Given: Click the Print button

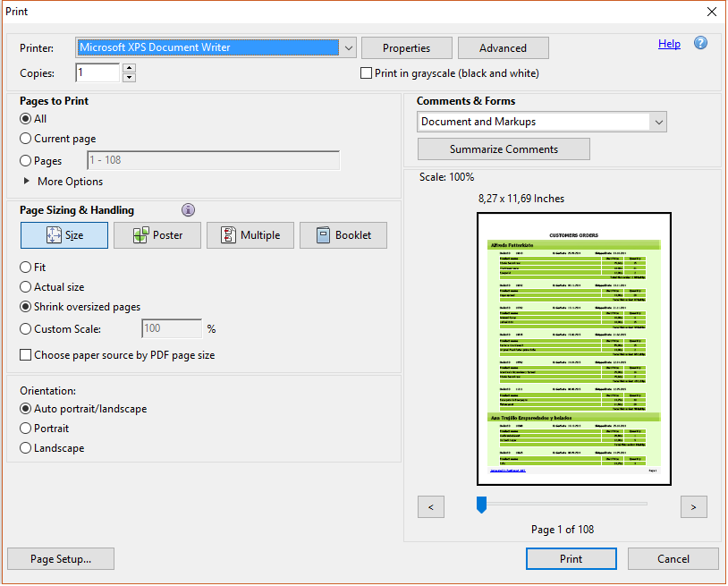Looking at the screenshot, I should pyautogui.click(x=571, y=559).
